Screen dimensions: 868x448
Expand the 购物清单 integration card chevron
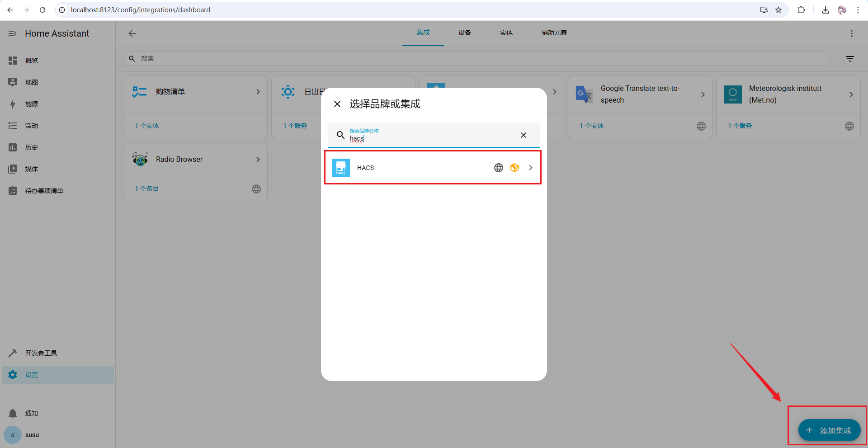(258, 92)
